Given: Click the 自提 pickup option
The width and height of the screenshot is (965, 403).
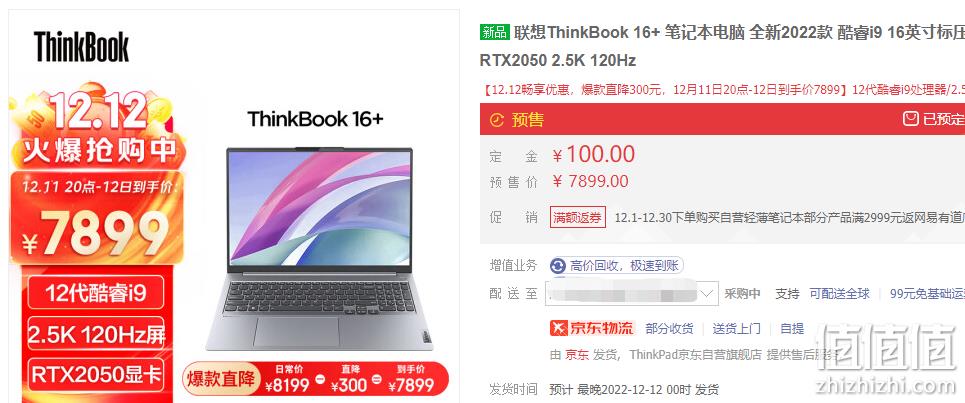Looking at the screenshot, I should coord(792,329).
